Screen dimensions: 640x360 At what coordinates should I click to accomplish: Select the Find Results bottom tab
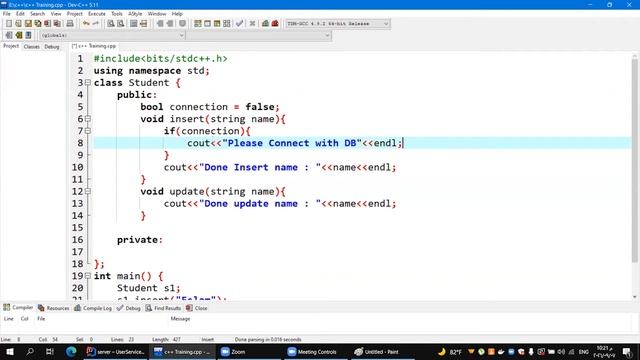[163, 308]
